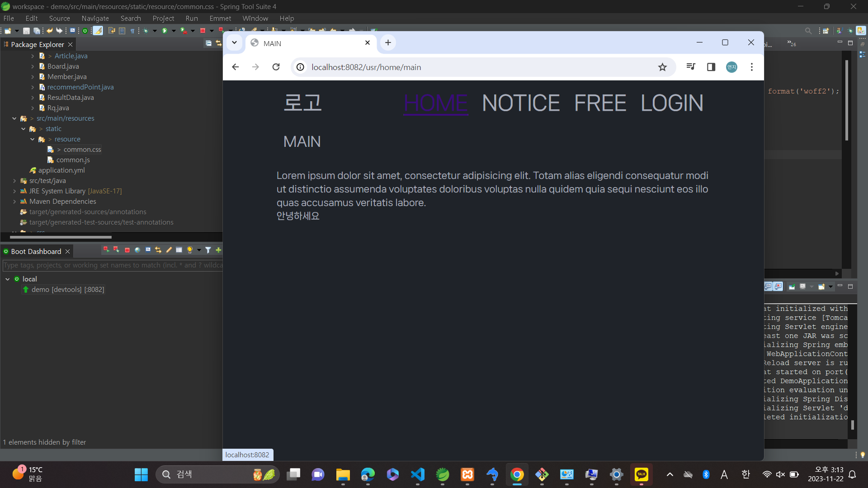
Task: Click the Boot Dashboard toolbar icon
Action: tap(85, 31)
